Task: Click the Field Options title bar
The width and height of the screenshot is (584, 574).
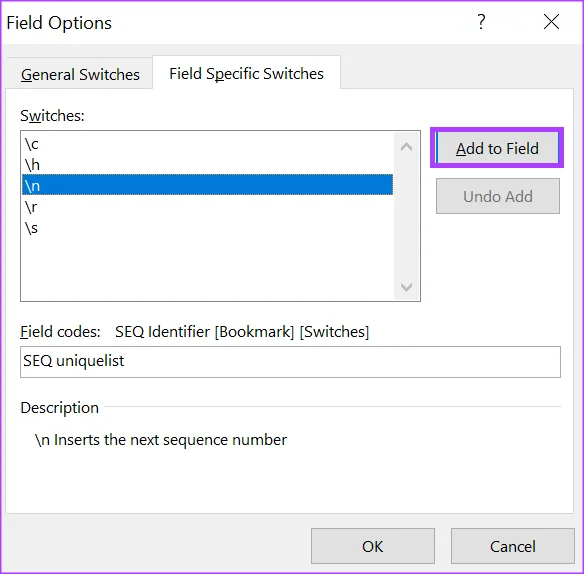Action: click(x=238, y=22)
